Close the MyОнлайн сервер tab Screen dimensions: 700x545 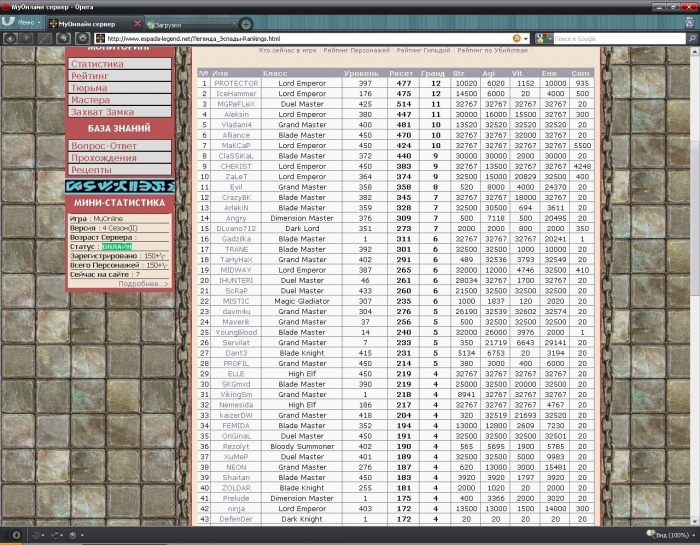click(137, 22)
